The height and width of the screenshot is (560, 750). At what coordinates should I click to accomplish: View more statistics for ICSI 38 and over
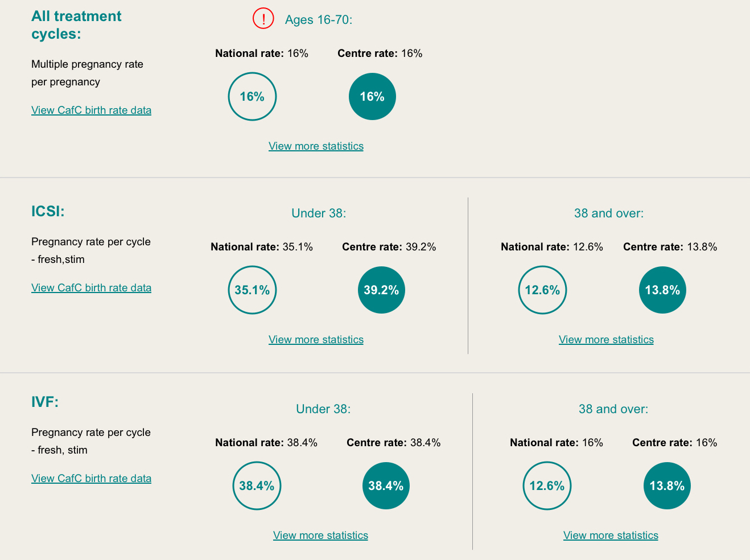pos(606,340)
